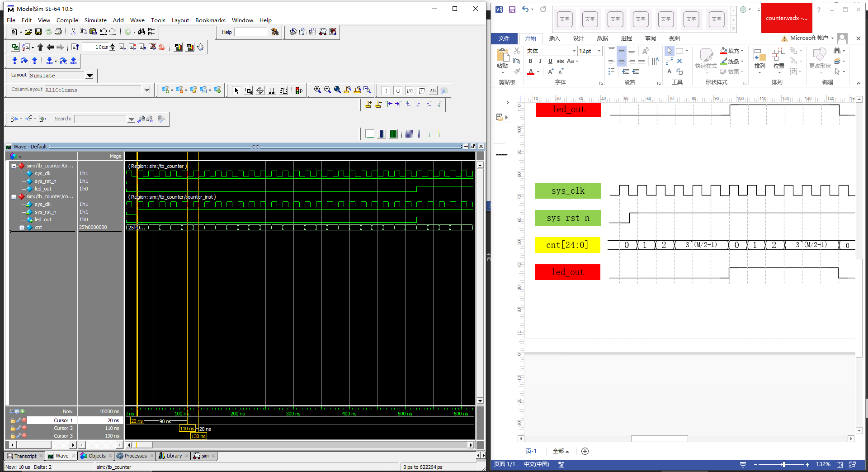This screenshot has height=472, width=868.
Task: Click the All pages button in Visio
Action: coord(561,451)
